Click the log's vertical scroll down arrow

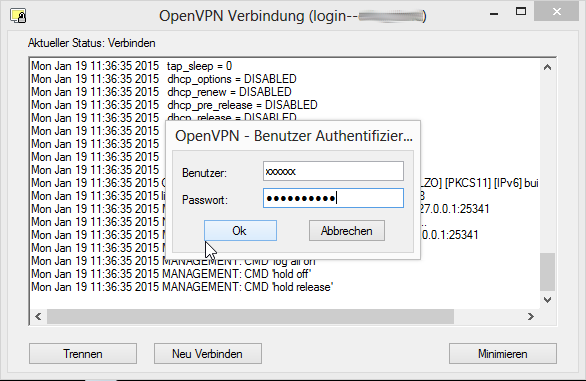[548, 300]
